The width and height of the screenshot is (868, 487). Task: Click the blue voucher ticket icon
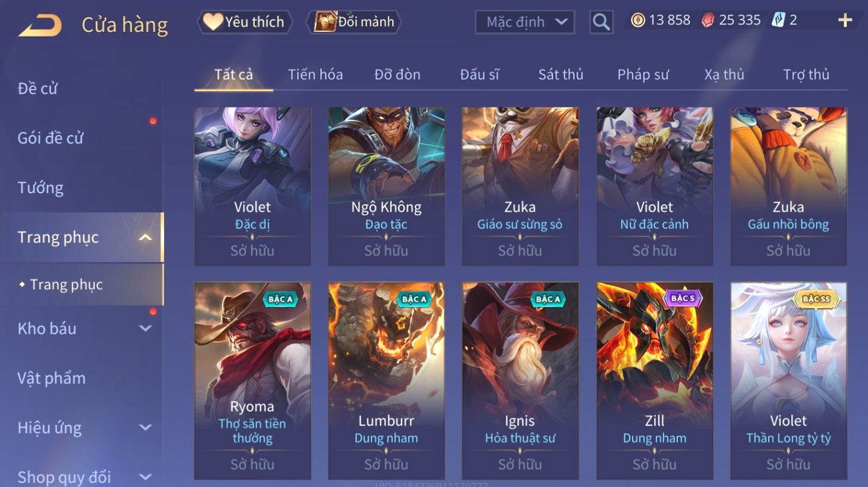(778, 20)
